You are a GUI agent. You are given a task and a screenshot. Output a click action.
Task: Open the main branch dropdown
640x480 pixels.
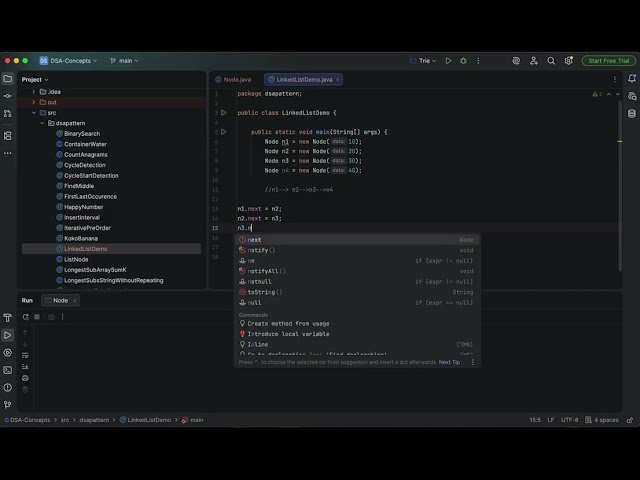[124, 61]
